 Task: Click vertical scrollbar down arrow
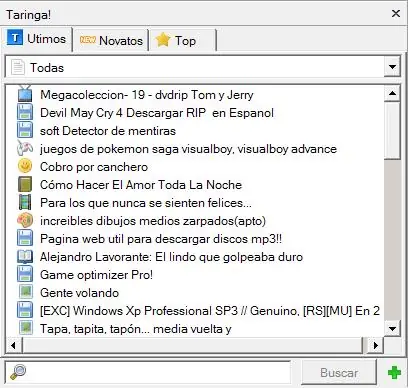coord(392,329)
